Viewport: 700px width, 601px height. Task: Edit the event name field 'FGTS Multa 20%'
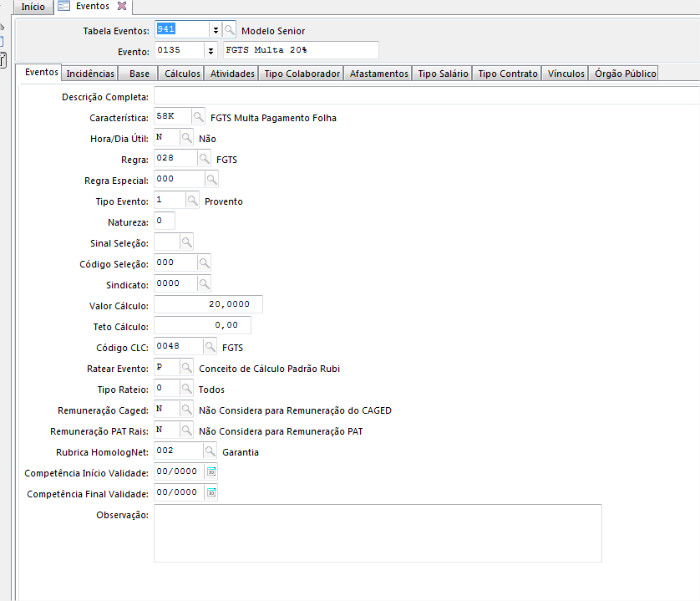click(301, 50)
